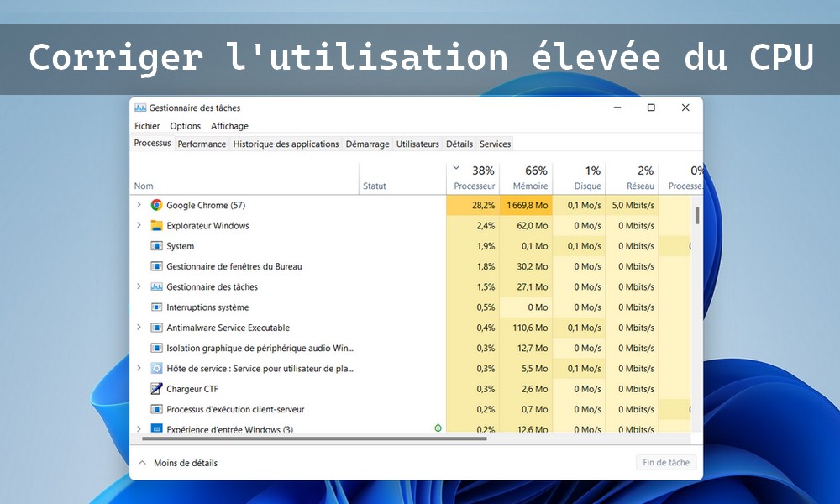
Task: Click the Google Chrome process icon
Action: [156, 204]
